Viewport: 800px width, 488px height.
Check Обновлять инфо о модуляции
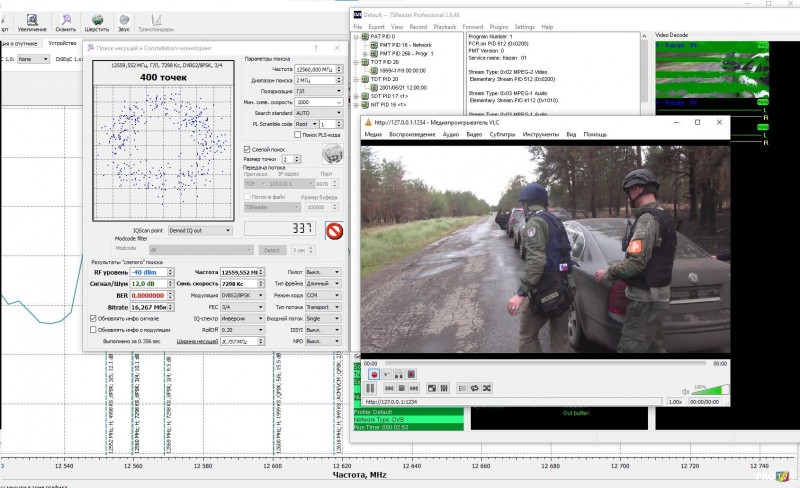93,330
